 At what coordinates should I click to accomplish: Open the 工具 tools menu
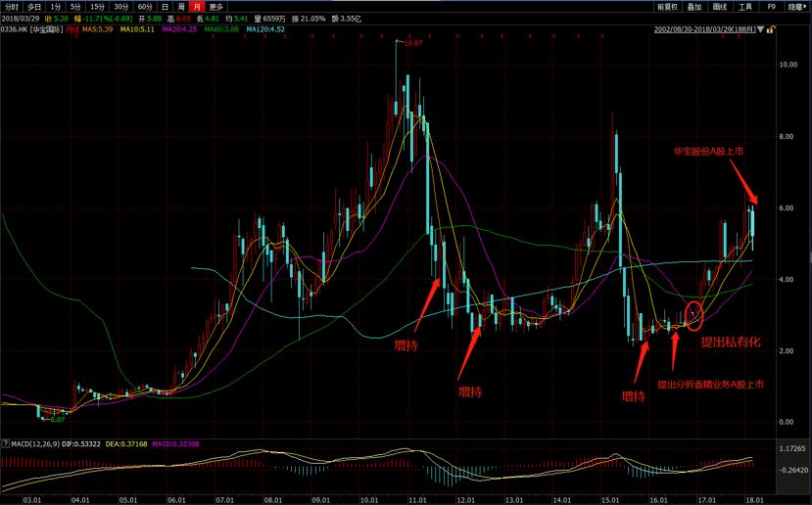(x=745, y=7)
